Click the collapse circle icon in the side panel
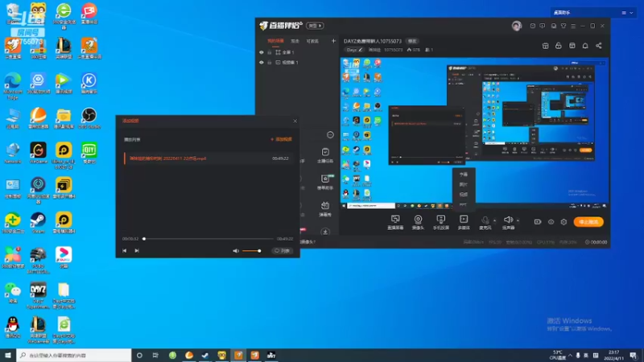The height and width of the screenshot is (362, 644). [x=330, y=134]
